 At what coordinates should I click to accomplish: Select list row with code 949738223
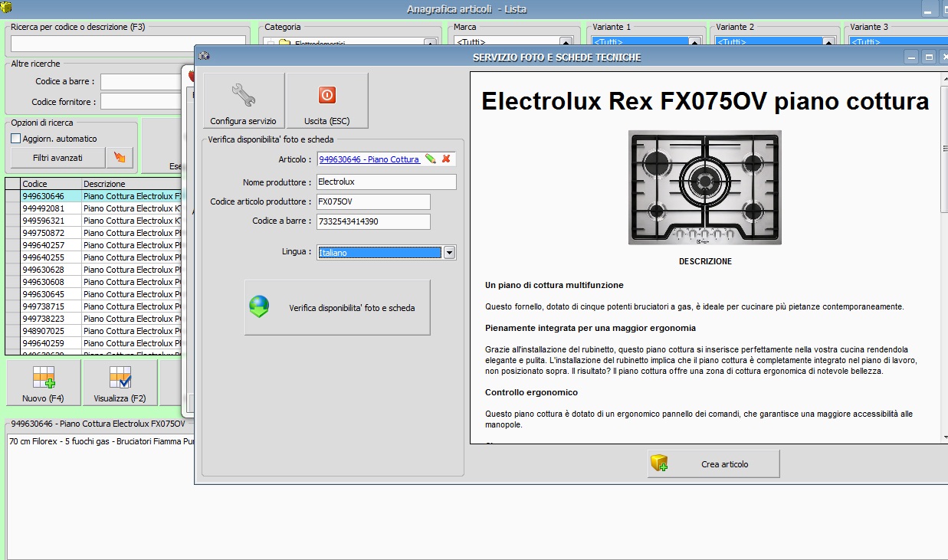[93, 319]
